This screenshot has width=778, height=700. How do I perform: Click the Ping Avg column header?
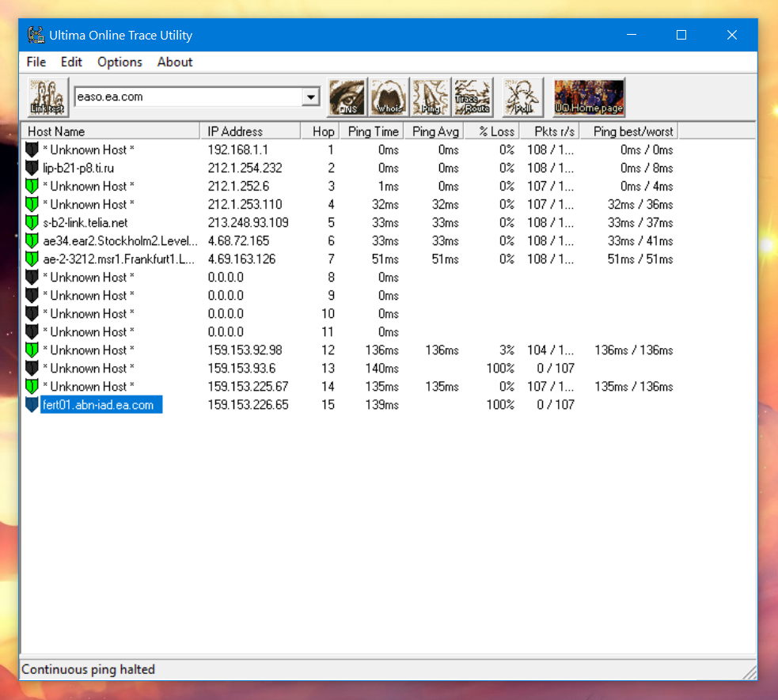click(435, 131)
